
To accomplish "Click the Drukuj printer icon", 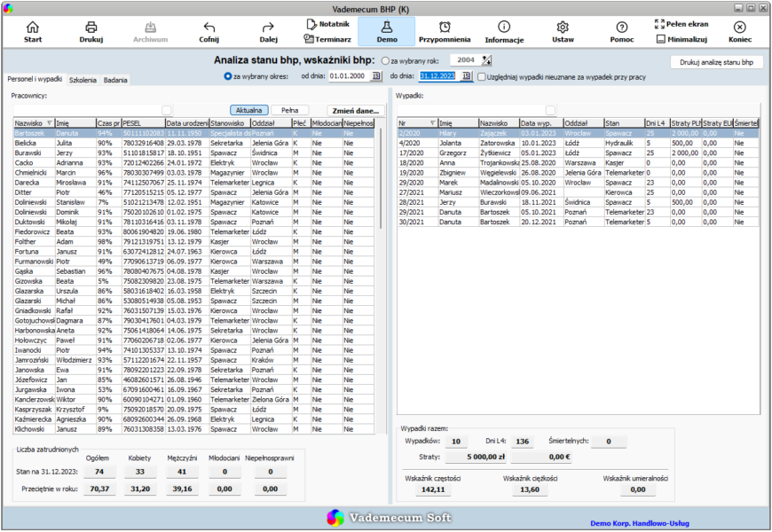I will [x=91, y=32].
